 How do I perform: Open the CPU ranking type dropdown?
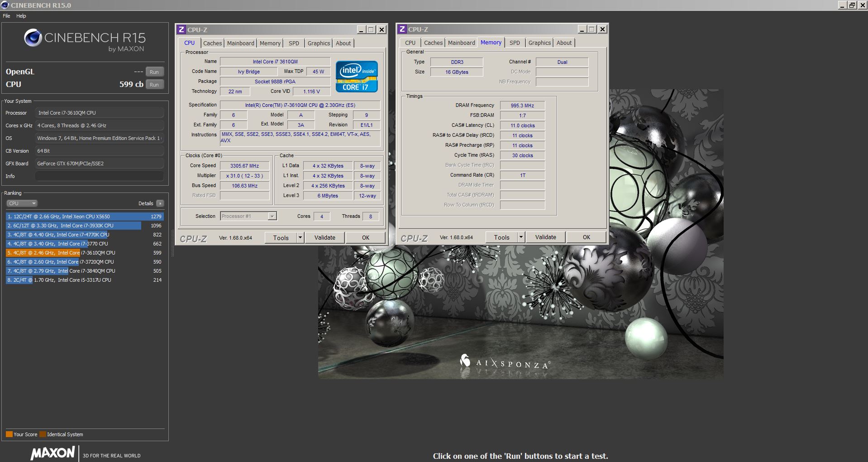pyautogui.click(x=22, y=203)
